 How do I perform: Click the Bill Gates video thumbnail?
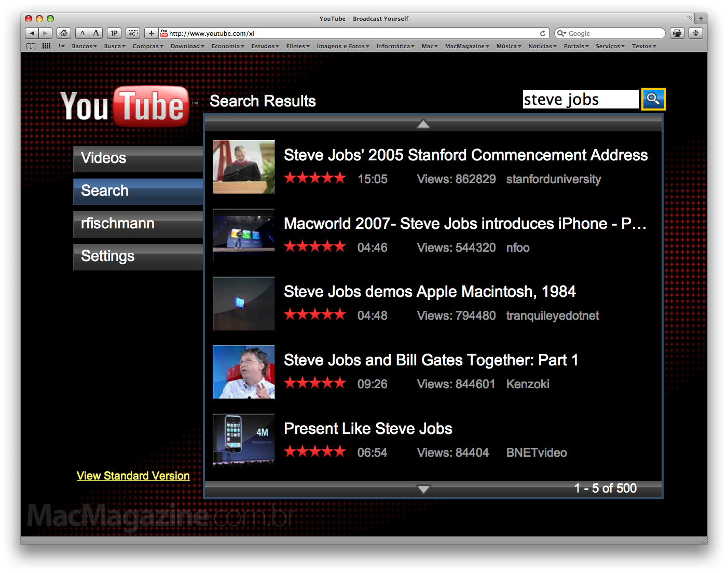[x=244, y=372]
